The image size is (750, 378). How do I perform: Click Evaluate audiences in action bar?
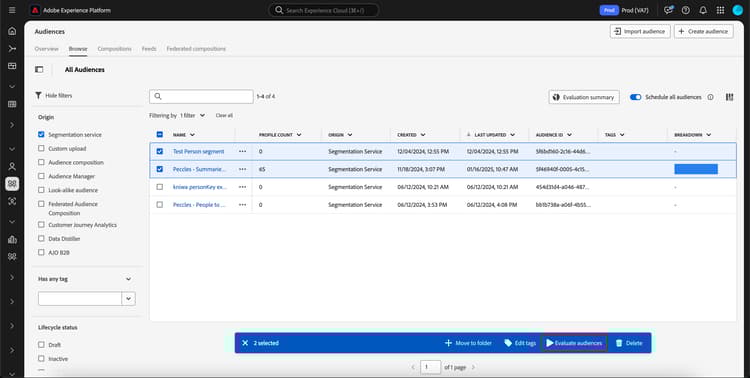point(574,343)
